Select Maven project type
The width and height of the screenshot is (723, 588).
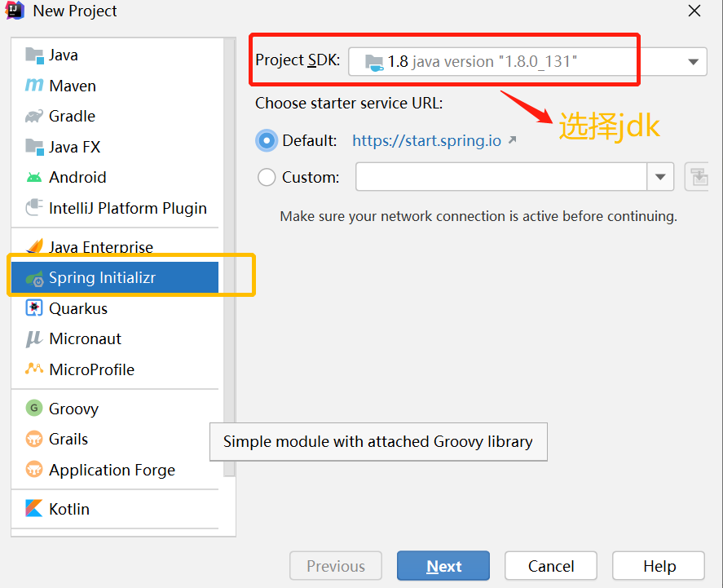pos(115,86)
